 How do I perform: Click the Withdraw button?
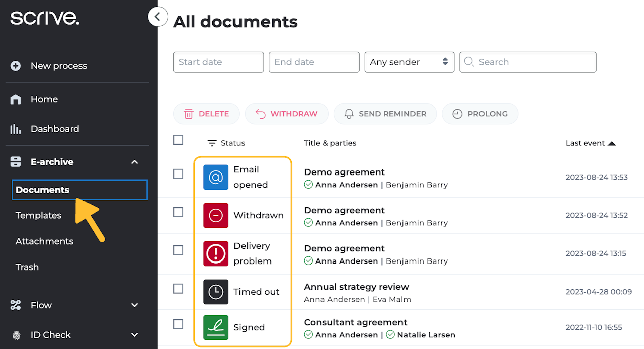[286, 114]
